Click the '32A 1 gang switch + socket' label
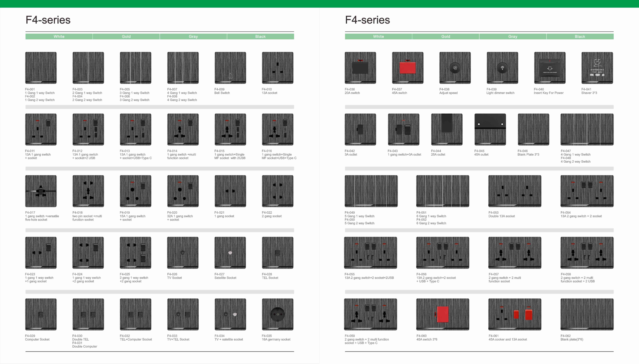This screenshot has width=639, height=364. [x=180, y=218]
